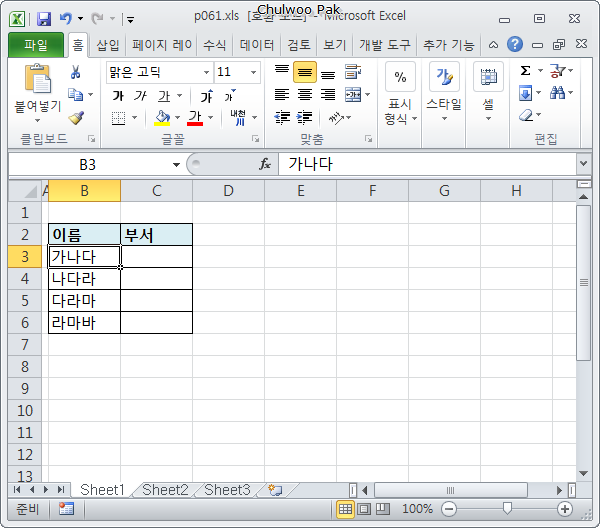Switch to the 개발 도구 ribbon tab
Image resolution: width=600 pixels, height=528 pixels.
tap(384, 45)
